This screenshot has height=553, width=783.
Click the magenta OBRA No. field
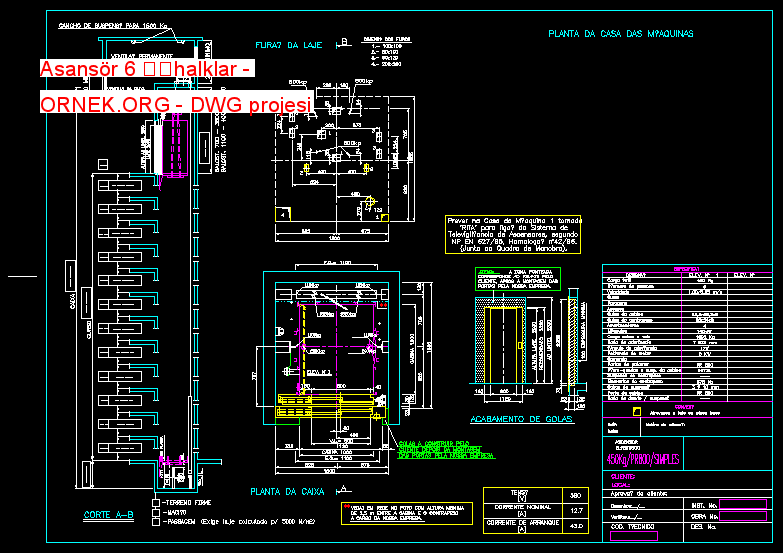pyautogui.click(x=745, y=515)
